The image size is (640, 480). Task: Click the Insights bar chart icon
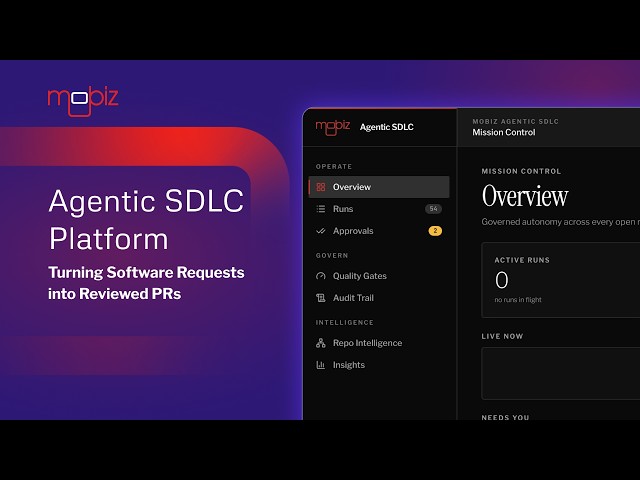pos(321,365)
